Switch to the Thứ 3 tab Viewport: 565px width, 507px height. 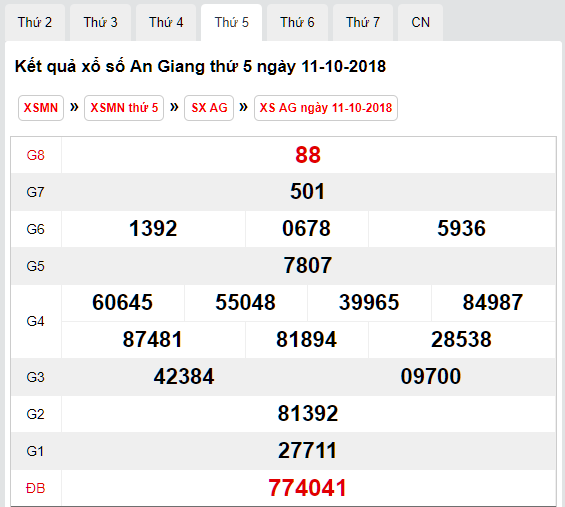(101, 22)
